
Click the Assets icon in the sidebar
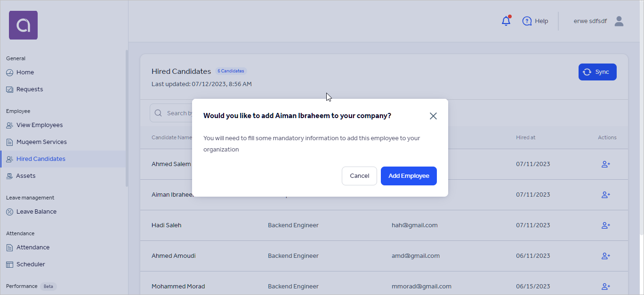pyautogui.click(x=9, y=175)
